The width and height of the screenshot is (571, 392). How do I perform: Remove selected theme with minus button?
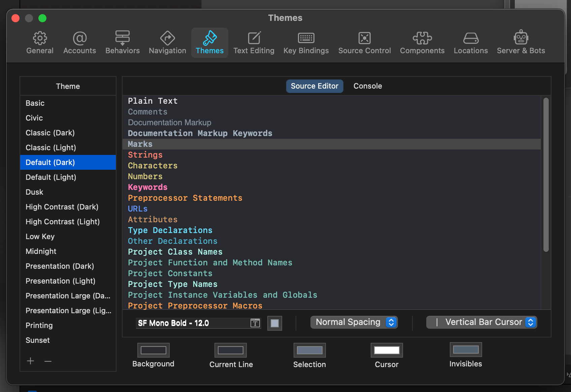coord(48,361)
